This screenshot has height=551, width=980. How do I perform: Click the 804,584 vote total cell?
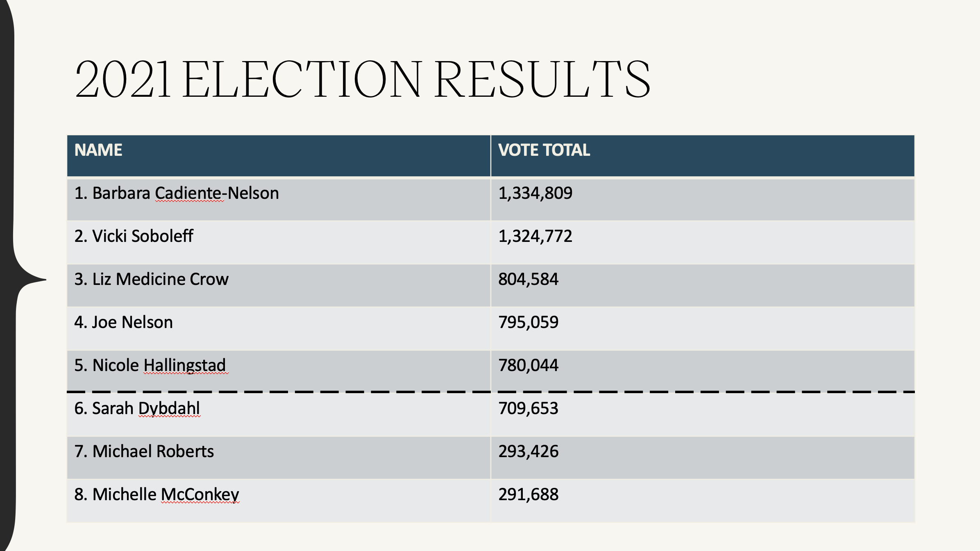(x=528, y=279)
